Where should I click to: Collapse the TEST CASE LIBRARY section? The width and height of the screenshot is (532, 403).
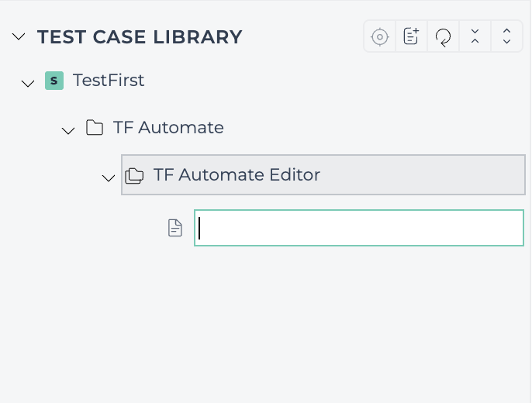tap(19, 36)
